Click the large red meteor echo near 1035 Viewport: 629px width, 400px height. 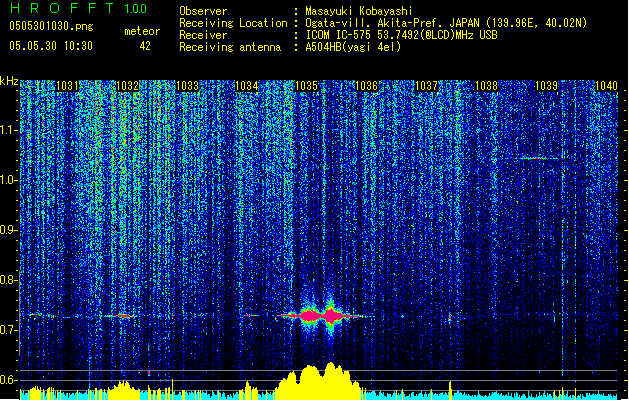click(x=320, y=316)
